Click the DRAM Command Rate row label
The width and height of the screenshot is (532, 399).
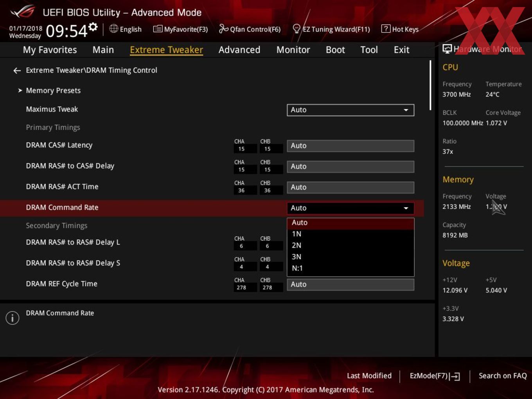point(62,207)
